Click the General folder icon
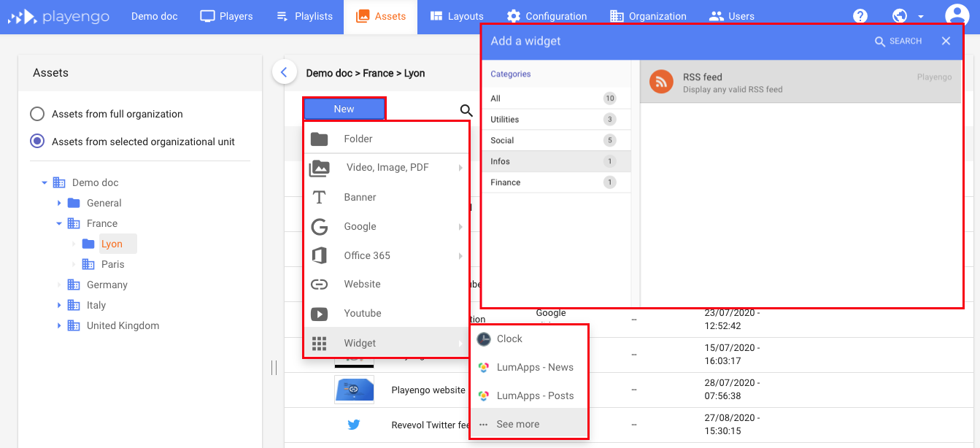This screenshot has width=980, height=448. click(74, 203)
